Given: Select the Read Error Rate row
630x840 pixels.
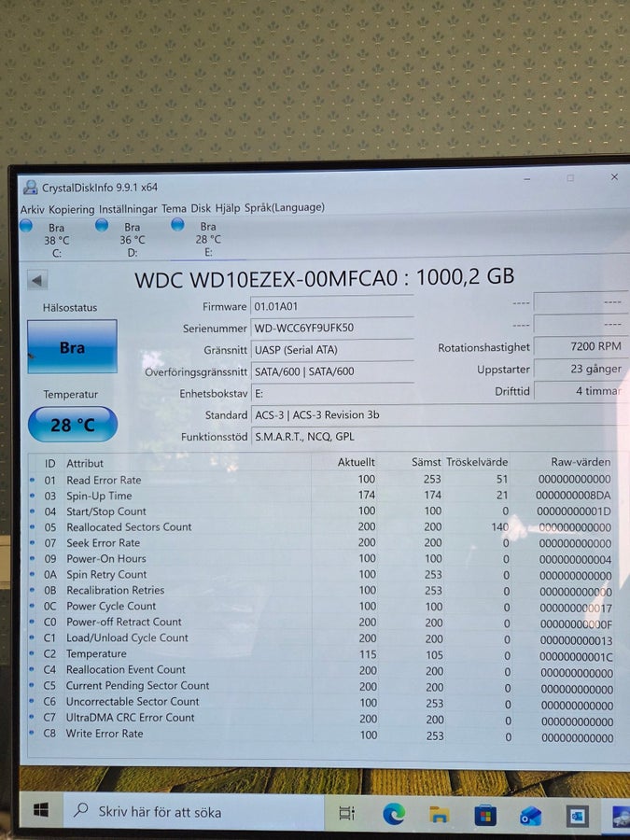Looking at the screenshot, I should point(320,480).
